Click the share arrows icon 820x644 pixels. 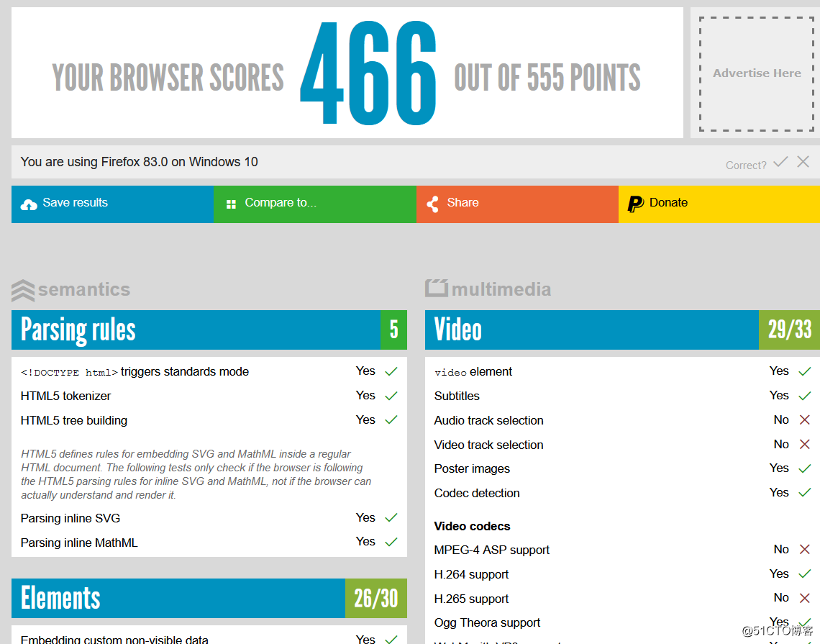tap(432, 204)
